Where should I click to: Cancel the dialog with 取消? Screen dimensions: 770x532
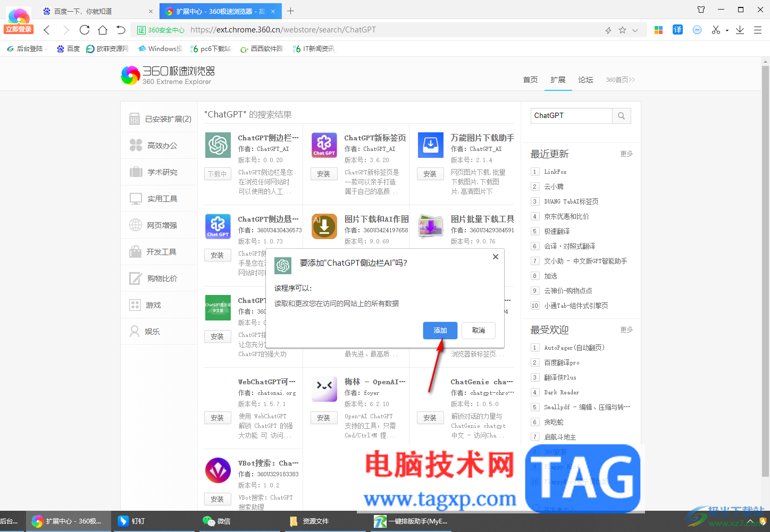coord(479,331)
